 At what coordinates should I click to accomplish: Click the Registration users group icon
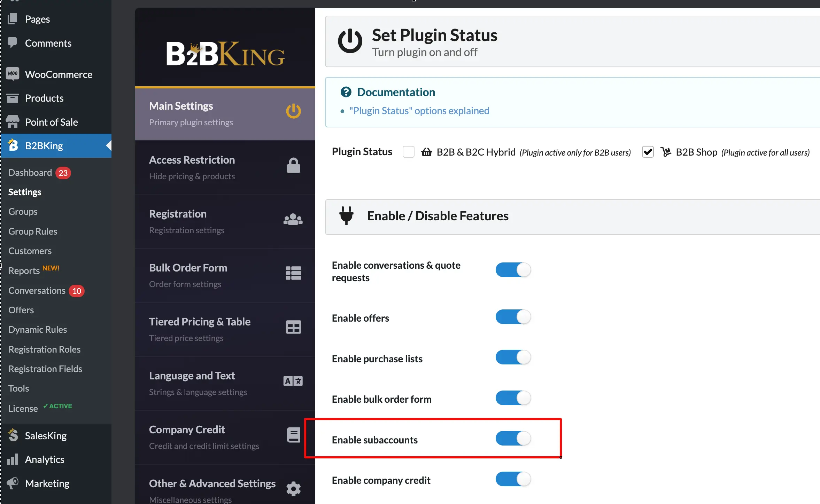pos(293,219)
